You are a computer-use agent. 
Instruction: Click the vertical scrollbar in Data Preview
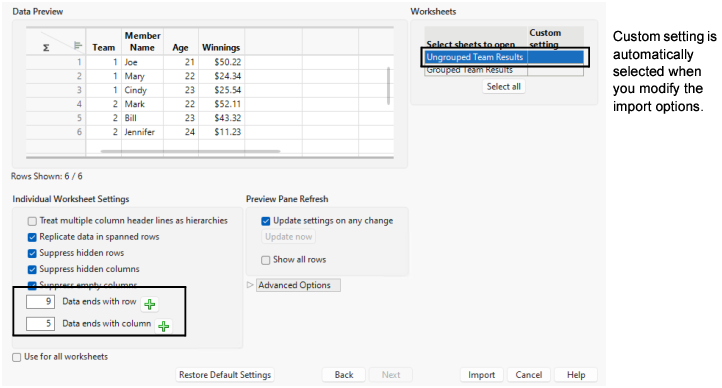click(389, 86)
